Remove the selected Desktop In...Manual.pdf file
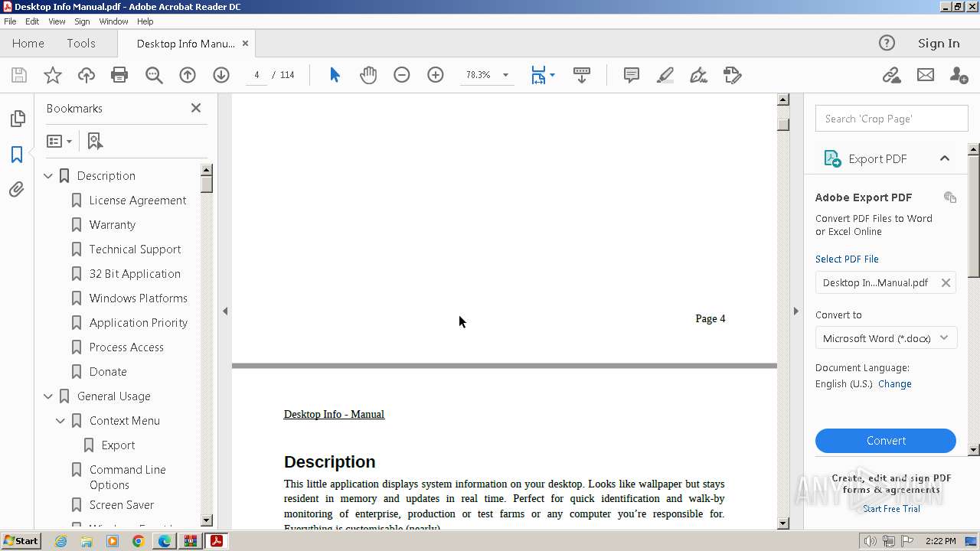 coord(946,283)
